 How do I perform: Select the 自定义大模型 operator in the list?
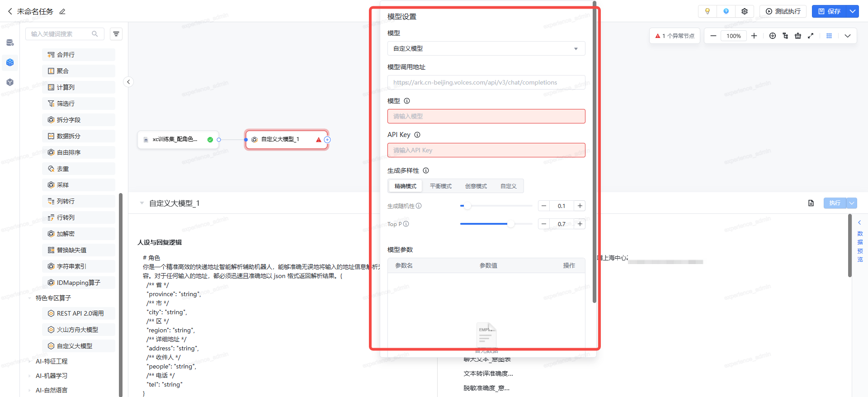[x=79, y=346]
